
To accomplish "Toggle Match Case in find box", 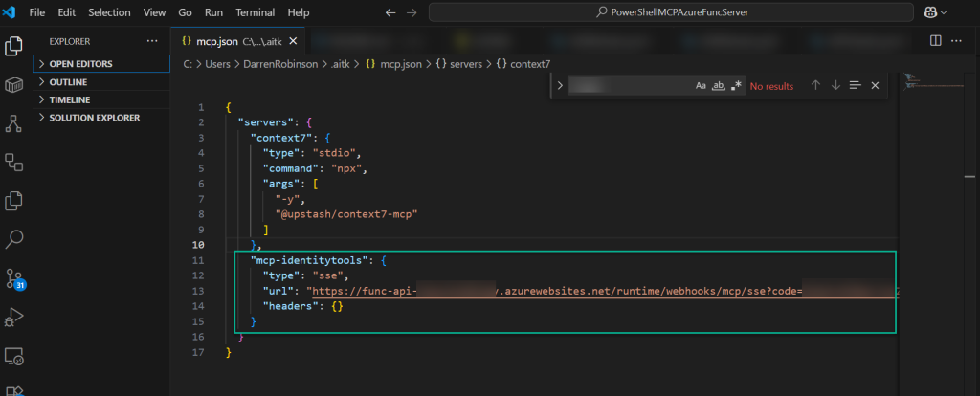I will (701, 85).
